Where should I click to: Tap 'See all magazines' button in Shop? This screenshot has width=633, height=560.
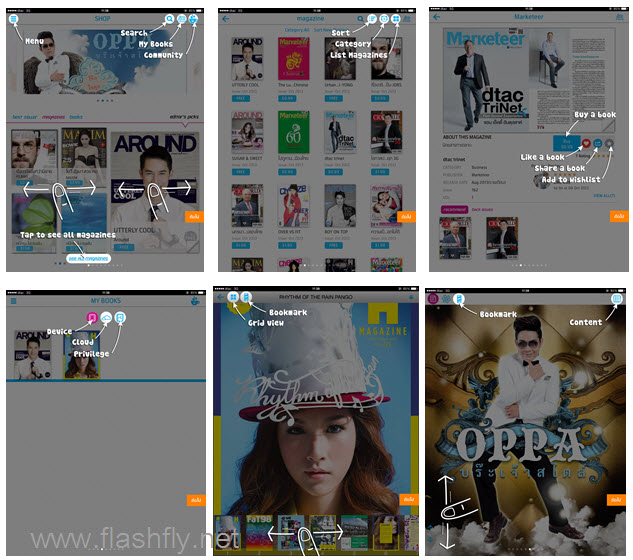pyautogui.click(x=89, y=259)
